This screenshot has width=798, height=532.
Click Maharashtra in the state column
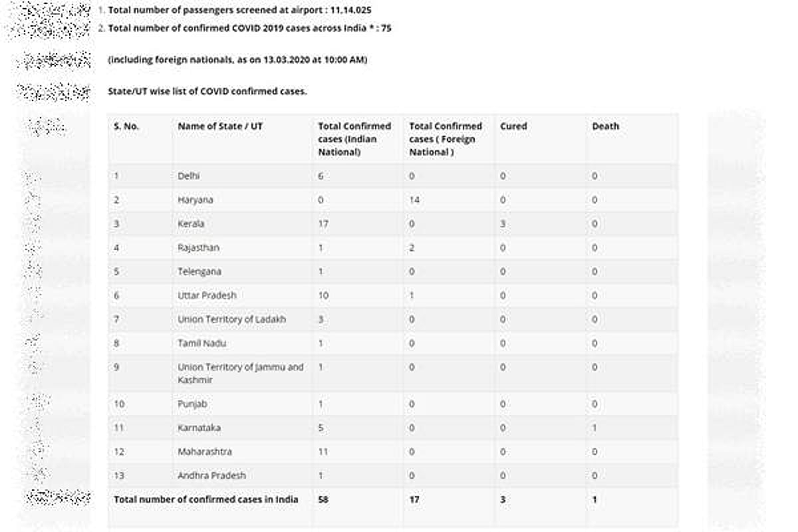204,452
